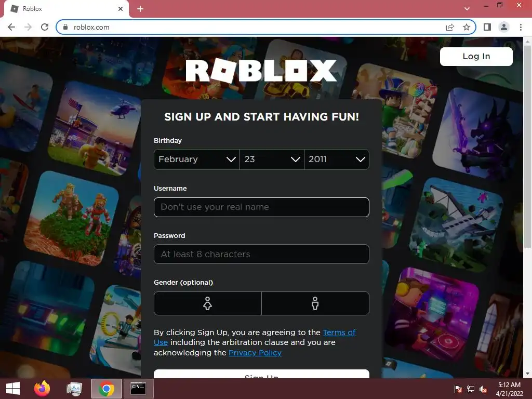The width and height of the screenshot is (532, 399).
Task: Open the browser side panel
Action: [x=487, y=27]
